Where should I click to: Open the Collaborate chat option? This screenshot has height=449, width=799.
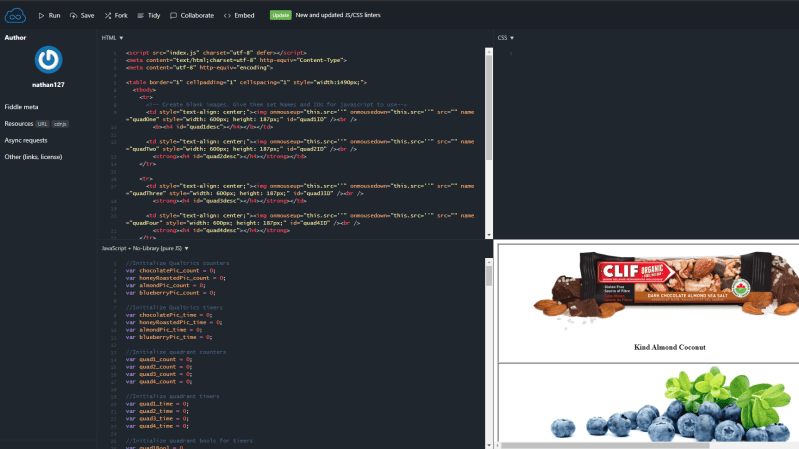point(191,16)
